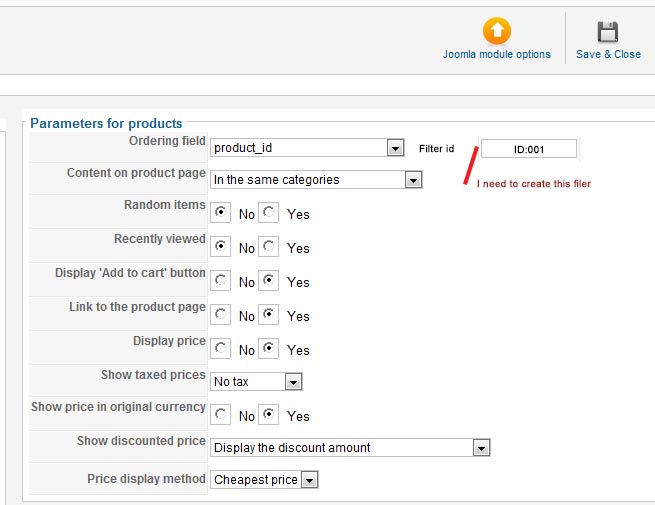
Task: Expand the Price display method dropdown
Action: pyautogui.click(x=264, y=480)
